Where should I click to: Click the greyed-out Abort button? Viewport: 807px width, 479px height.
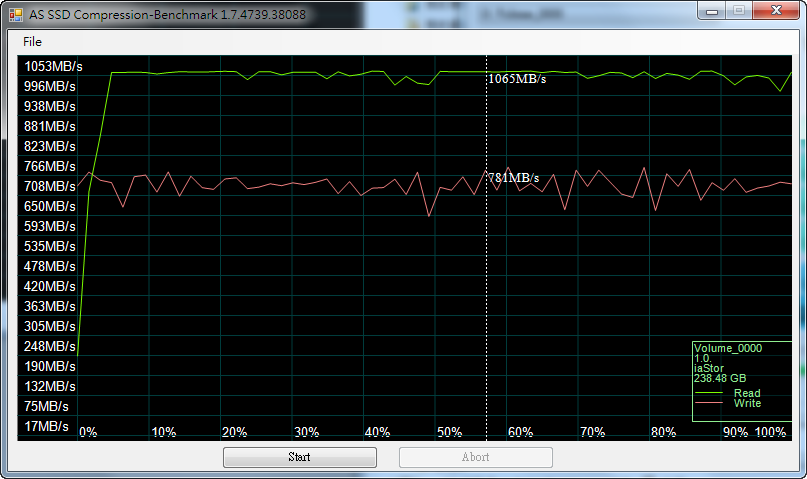tap(475, 457)
